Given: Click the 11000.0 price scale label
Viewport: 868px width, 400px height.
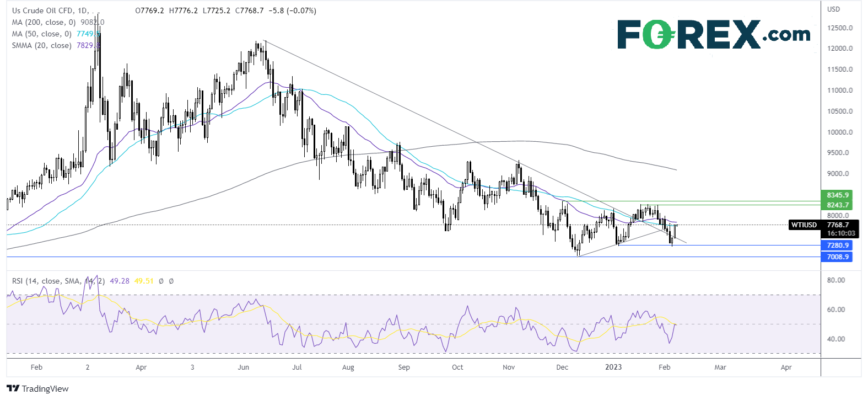Looking at the screenshot, I should [840, 90].
